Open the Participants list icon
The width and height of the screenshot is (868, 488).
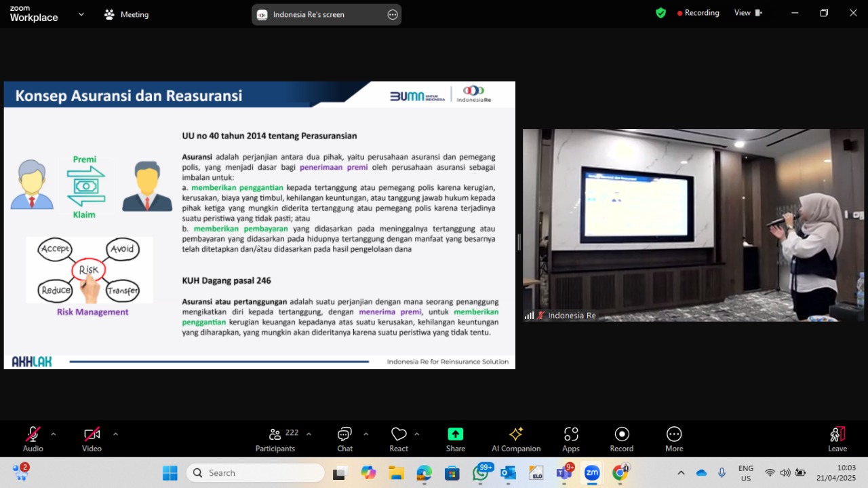(275, 434)
